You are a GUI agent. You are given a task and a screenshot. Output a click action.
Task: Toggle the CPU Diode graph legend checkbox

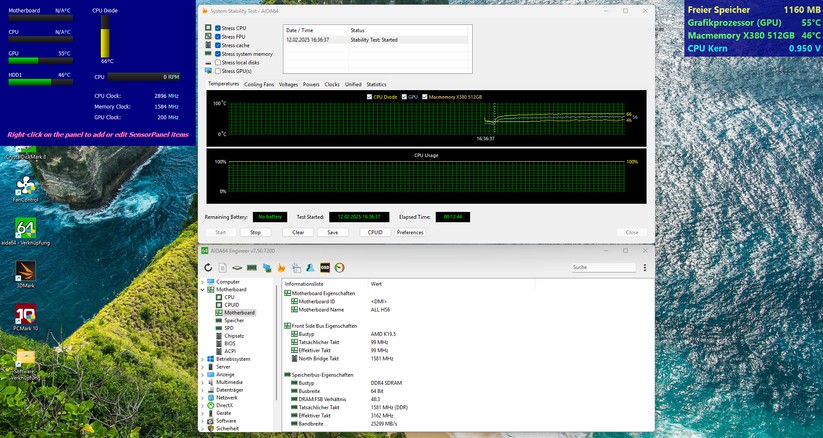coord(370,97)
